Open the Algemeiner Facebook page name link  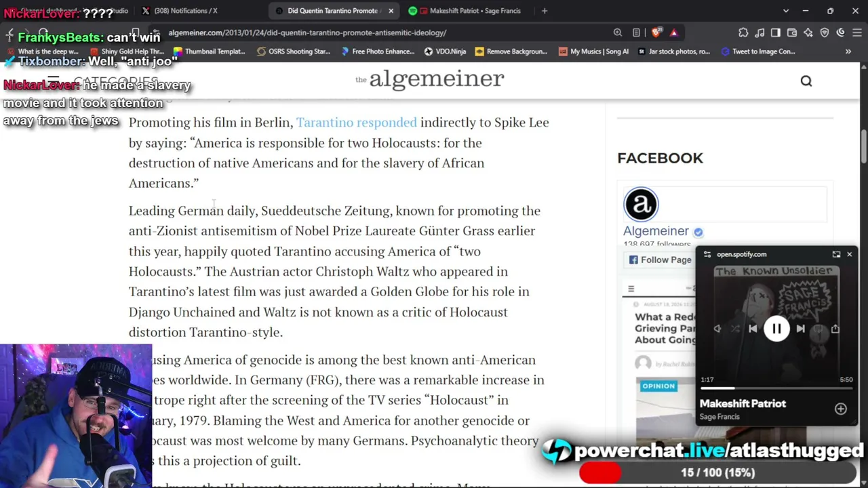(656, 231)
